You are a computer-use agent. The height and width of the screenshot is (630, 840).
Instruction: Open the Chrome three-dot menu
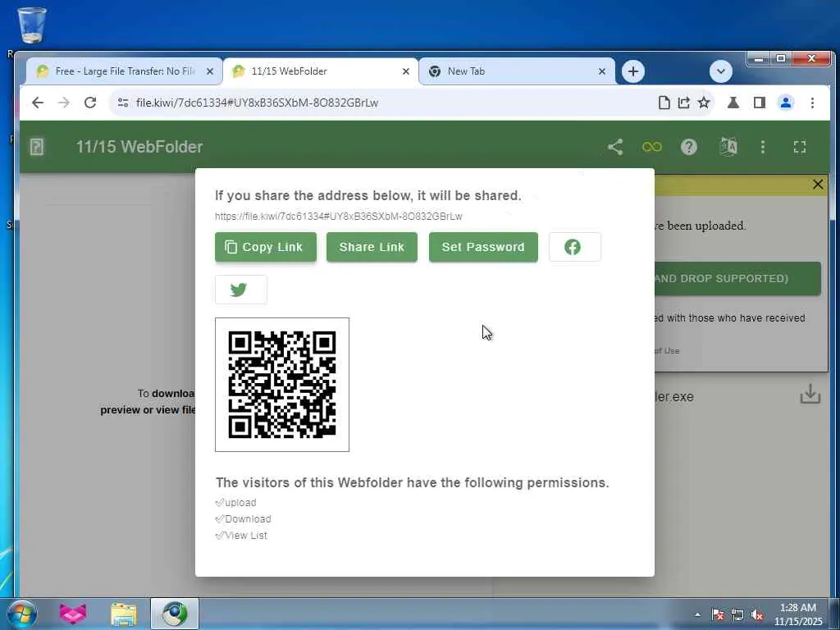[x=812, y=103]
